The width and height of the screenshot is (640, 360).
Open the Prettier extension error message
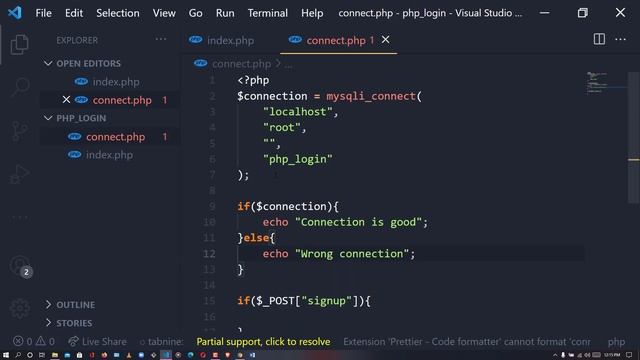[467, 341]
